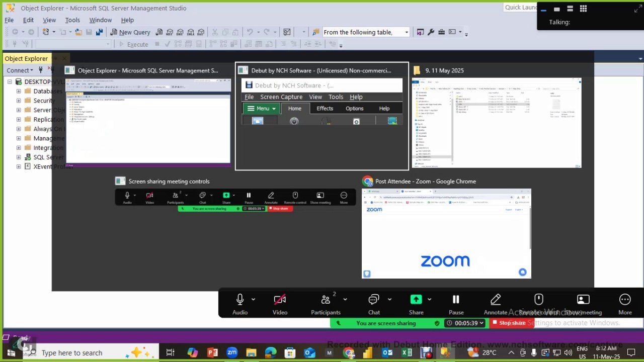The image size is (644, 362).
Task: Click the green Share screen icon
Action: click(x=416, y=300)
